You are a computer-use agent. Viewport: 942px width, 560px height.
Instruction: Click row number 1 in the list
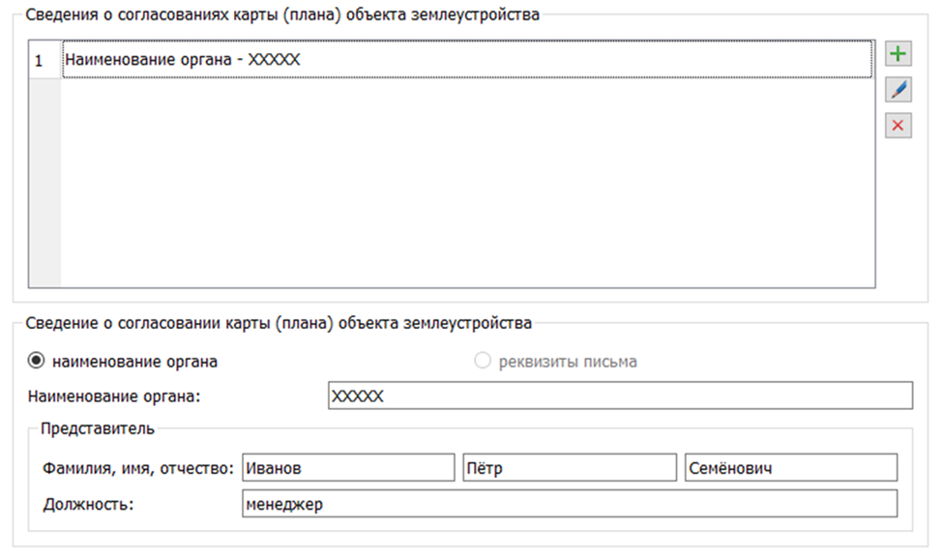(40, 60)
